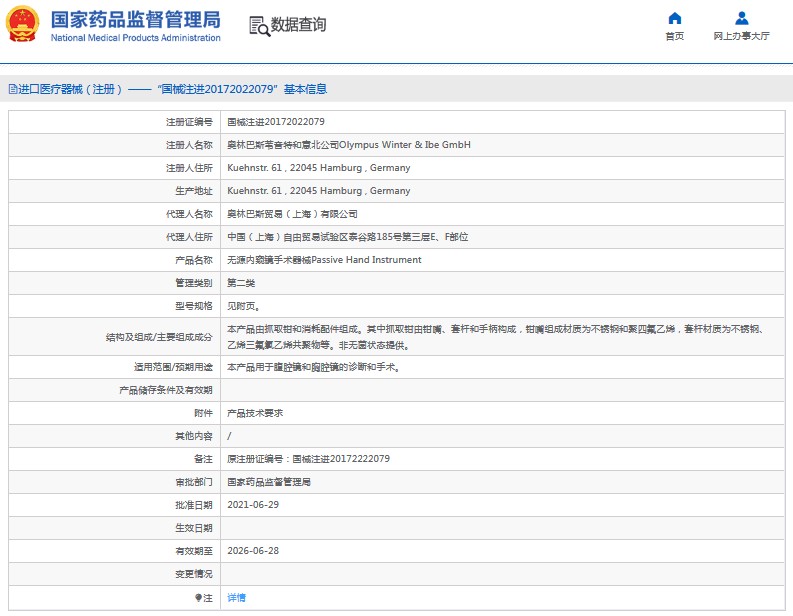The height and width of the screenshot is (616, 793).
Task: Click the 结构及组成/主要组成成分 label
Action: click(159, 337)
